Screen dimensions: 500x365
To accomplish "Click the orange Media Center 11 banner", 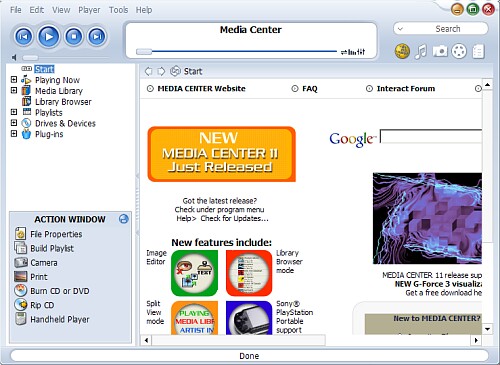I will [222, 154].
